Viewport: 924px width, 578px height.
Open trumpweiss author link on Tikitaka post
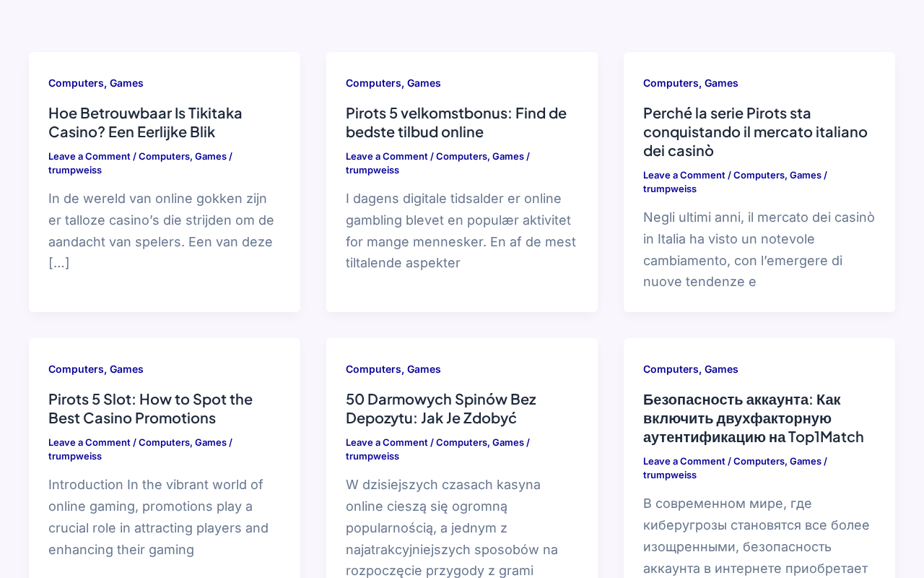(75, 170)
